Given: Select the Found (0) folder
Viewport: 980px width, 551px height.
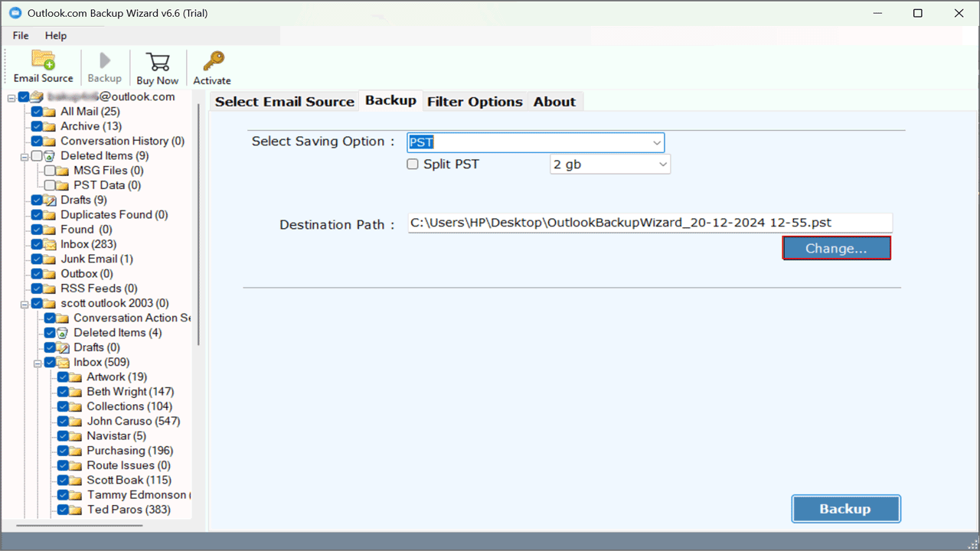Looking at the screenshot, I should pos(87,230).
